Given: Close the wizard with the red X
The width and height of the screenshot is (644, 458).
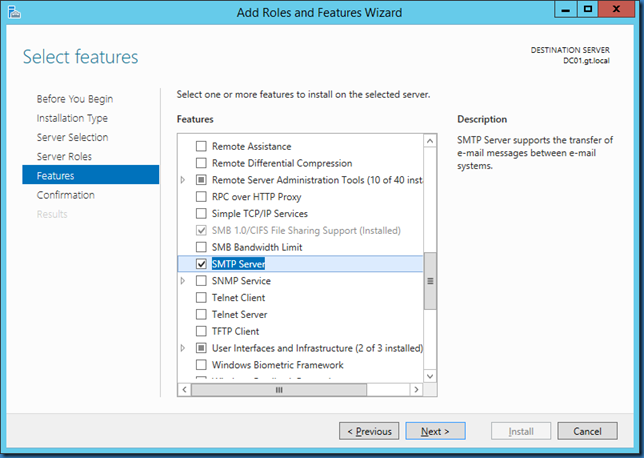Looking at the screenshot, I should coord(619,10).
